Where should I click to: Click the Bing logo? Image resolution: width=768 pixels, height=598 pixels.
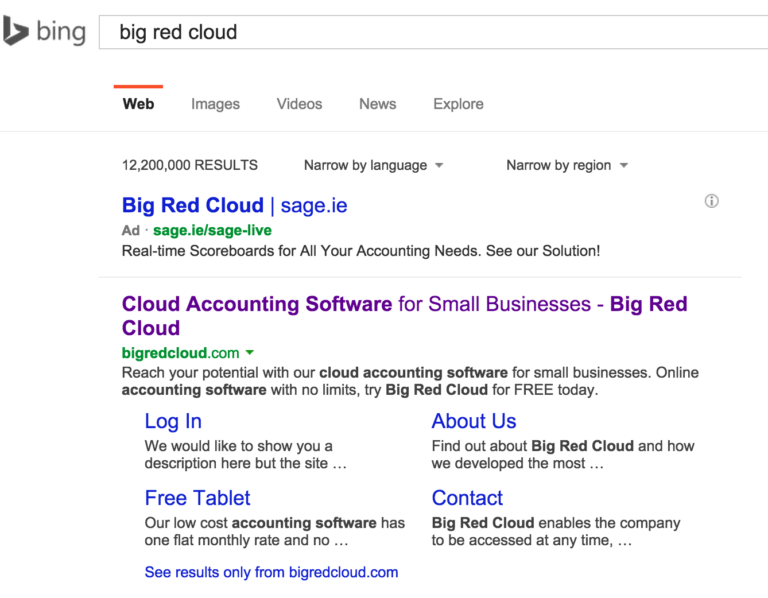44,31
